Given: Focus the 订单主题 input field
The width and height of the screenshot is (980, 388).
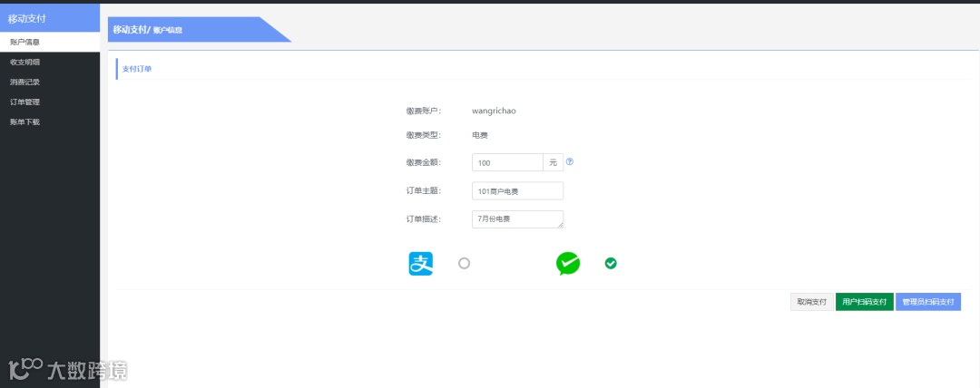Looking at the screenshot, I should (517, 191).
